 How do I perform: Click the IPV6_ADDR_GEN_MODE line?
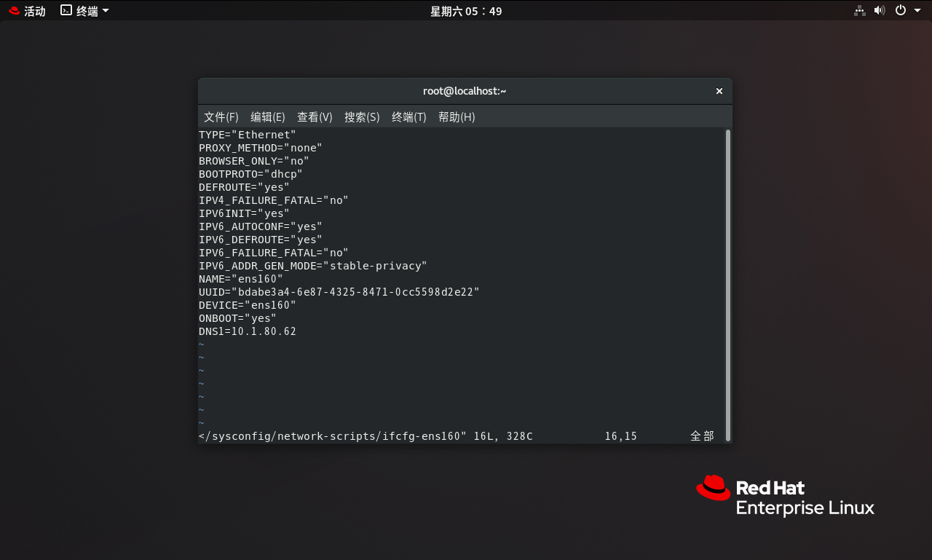313,266
